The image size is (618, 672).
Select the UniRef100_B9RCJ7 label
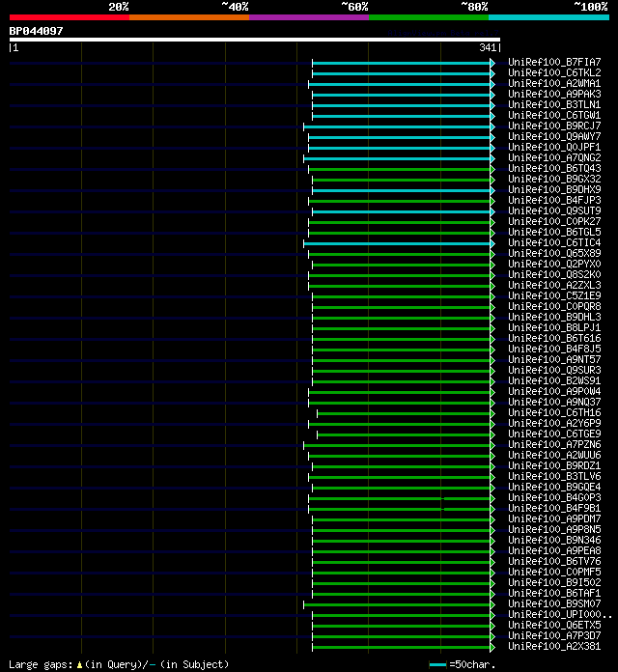coord(554,126)
